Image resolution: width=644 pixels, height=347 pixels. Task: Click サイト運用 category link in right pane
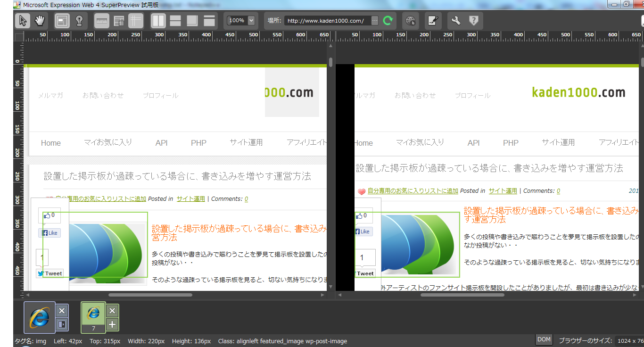503,191
